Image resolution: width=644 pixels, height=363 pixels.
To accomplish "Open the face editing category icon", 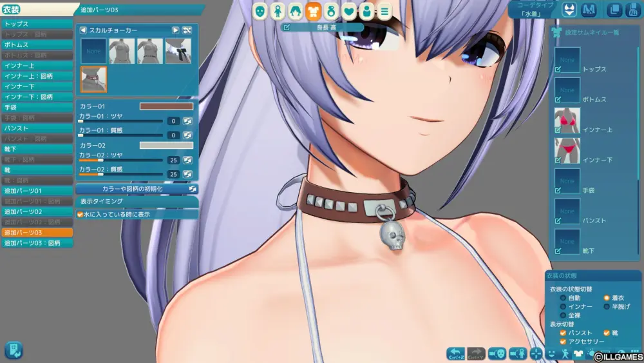I will (x=260, y=12).
